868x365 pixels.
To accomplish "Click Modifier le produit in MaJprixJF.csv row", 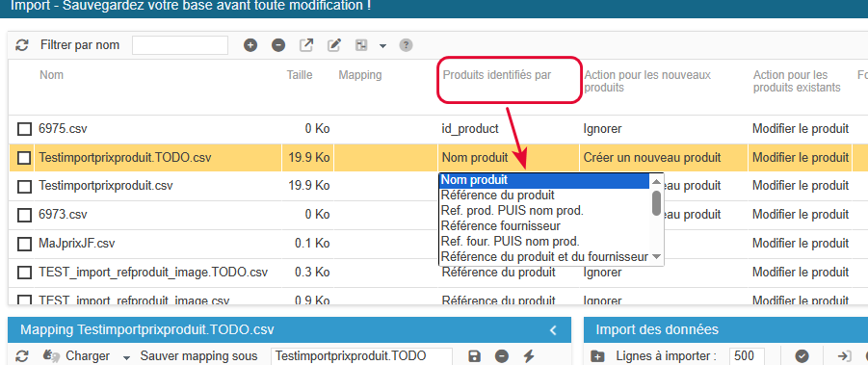I will pyautogui.click(x=801, y=244).
